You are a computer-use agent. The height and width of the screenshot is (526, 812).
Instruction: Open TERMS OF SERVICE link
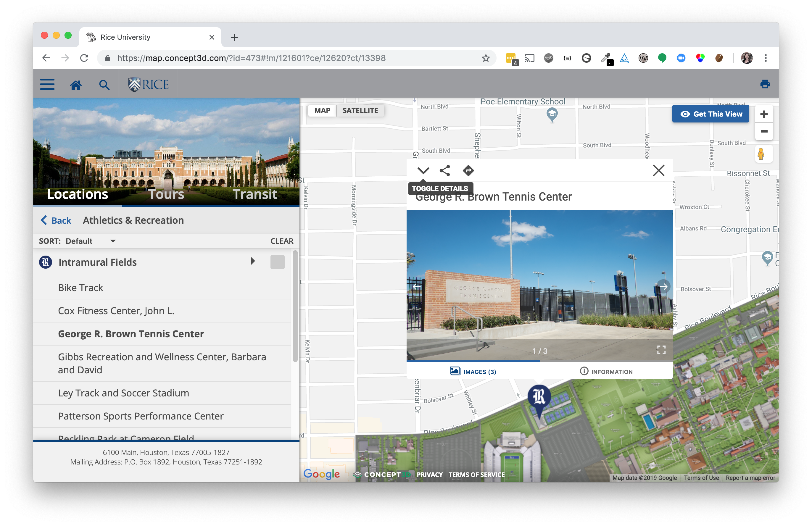[476, 474]
